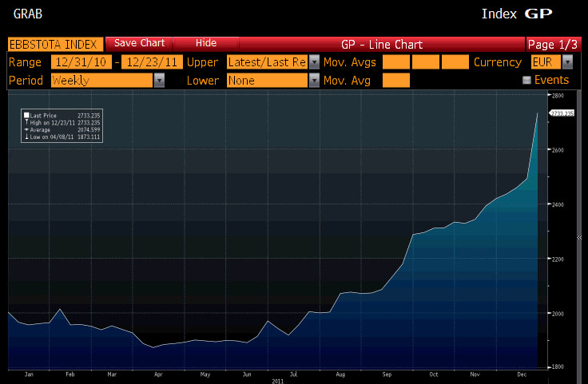Enable the Events checkbox

pyautogui.click(x=526, y=81)
